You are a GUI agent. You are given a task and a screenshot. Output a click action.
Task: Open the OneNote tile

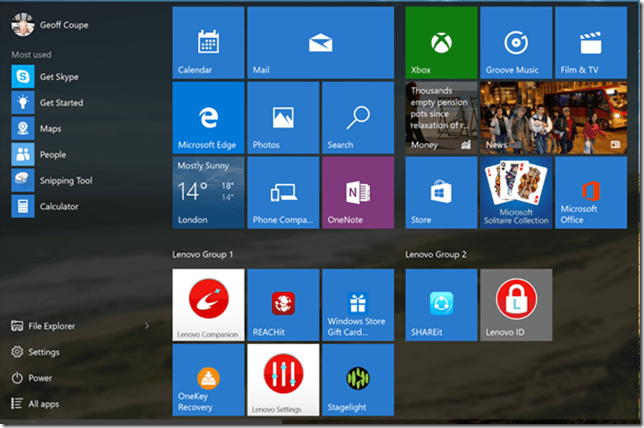coord(358,192)
